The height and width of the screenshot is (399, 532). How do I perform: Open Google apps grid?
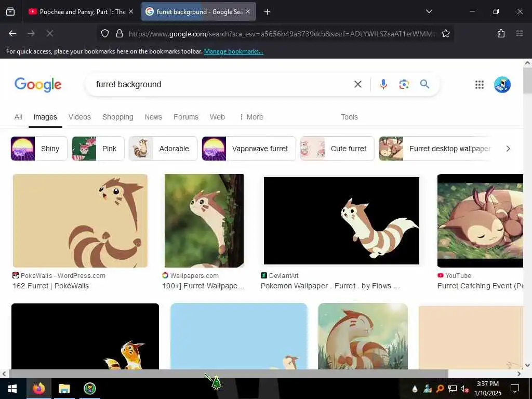[x=480, y=85]
